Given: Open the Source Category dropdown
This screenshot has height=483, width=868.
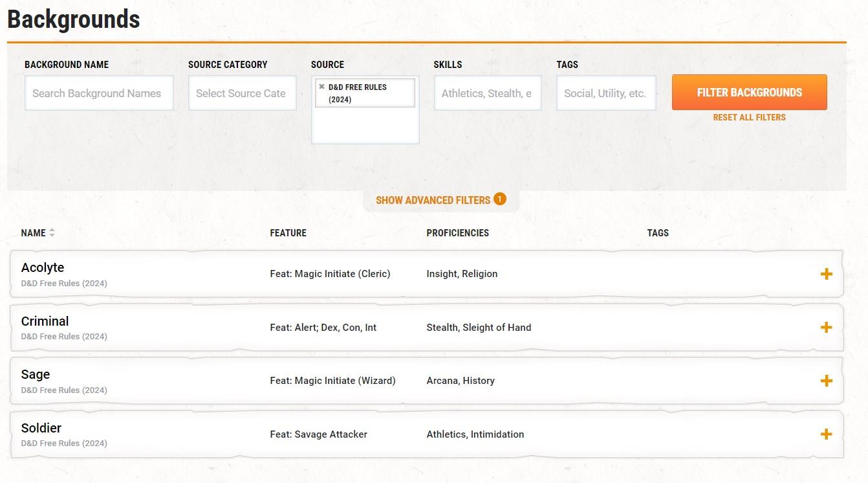Looking at the screenshot, I should 242,93.
